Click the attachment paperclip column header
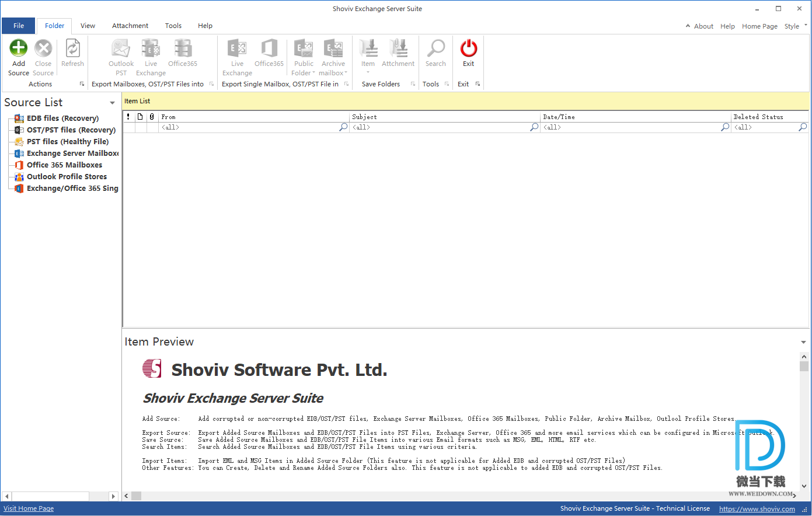This screenshot has height=516, width=812. coord(152,117)
